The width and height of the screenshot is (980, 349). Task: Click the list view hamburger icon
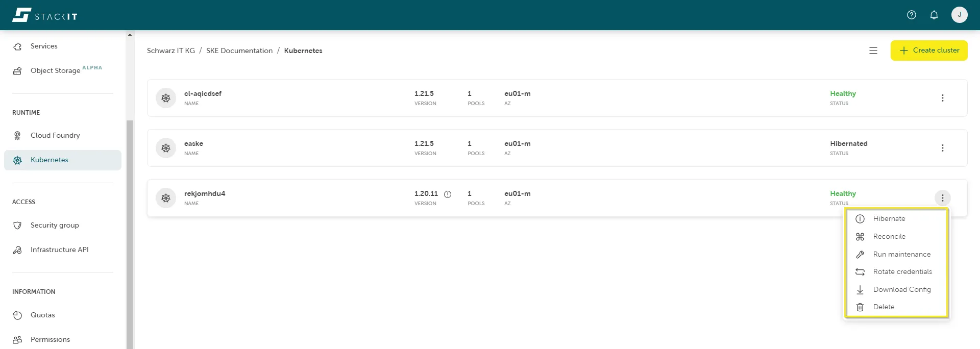[x=873, y=51]
